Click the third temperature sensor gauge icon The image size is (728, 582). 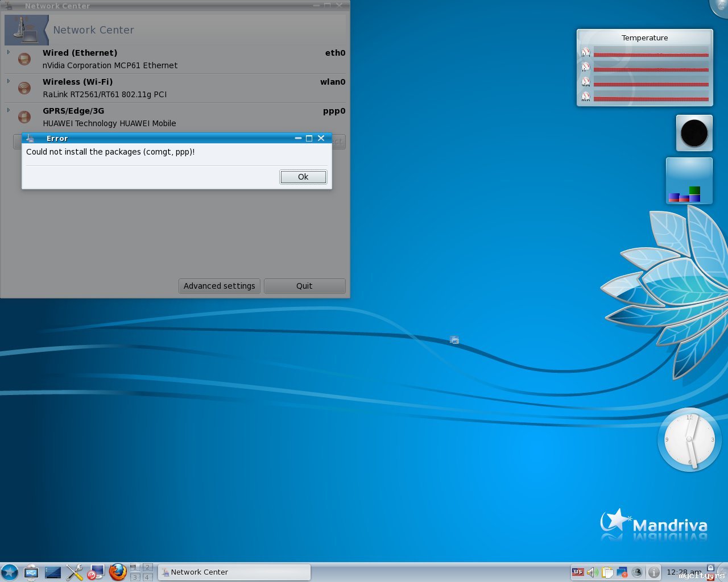(x=586, y=82)
